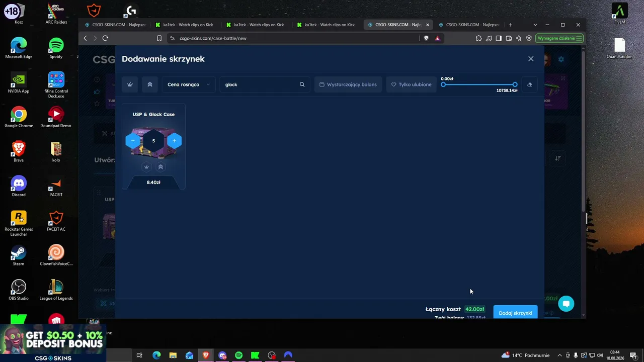Toggle the browser sidebar panel icon

[499, 38]
